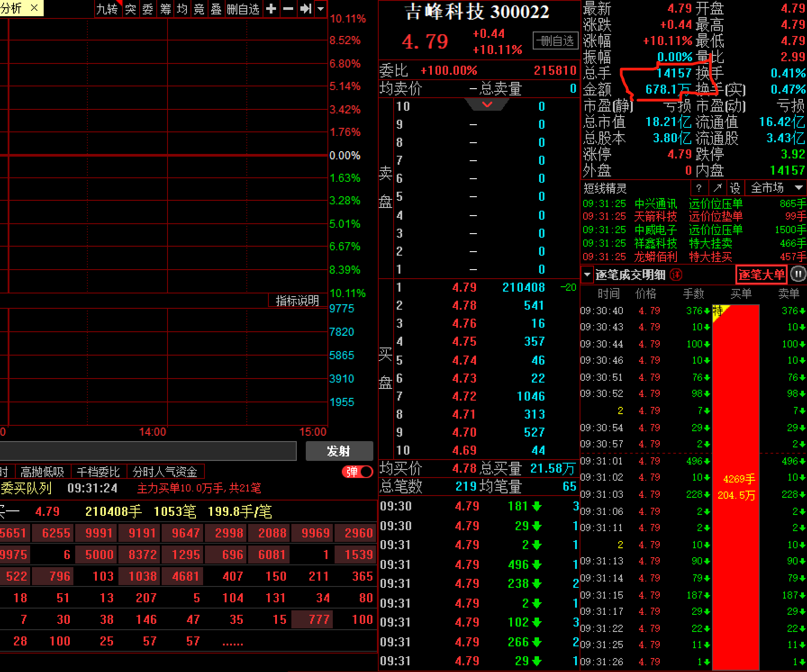The image size is (807, 672).
Task: Click the 买单 column header
Action: click(741, 294)
